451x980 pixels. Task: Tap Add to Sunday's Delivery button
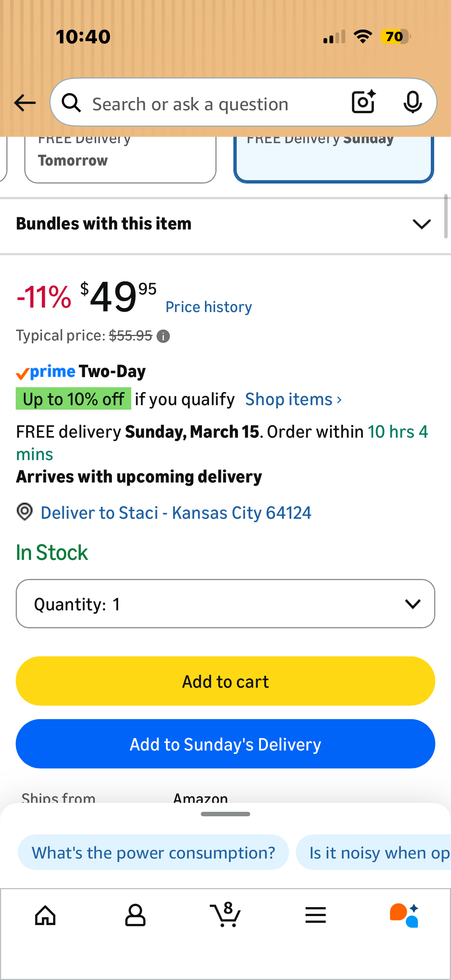click(225, 744)
